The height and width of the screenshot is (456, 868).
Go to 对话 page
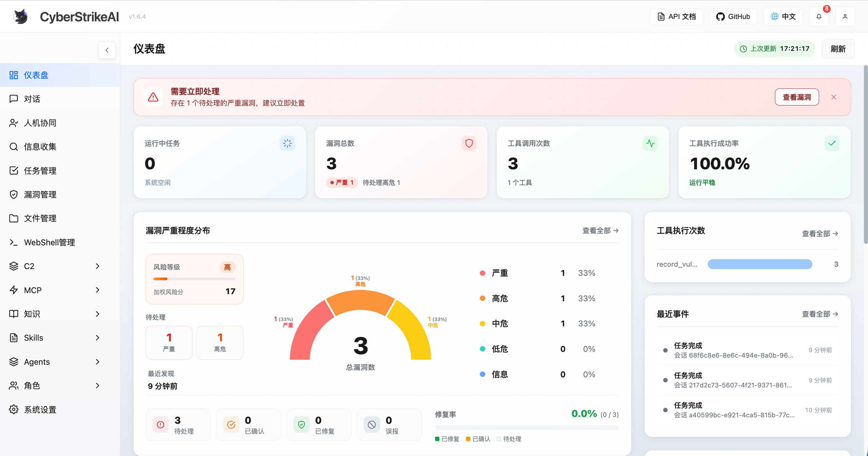[x=60, y=99]
